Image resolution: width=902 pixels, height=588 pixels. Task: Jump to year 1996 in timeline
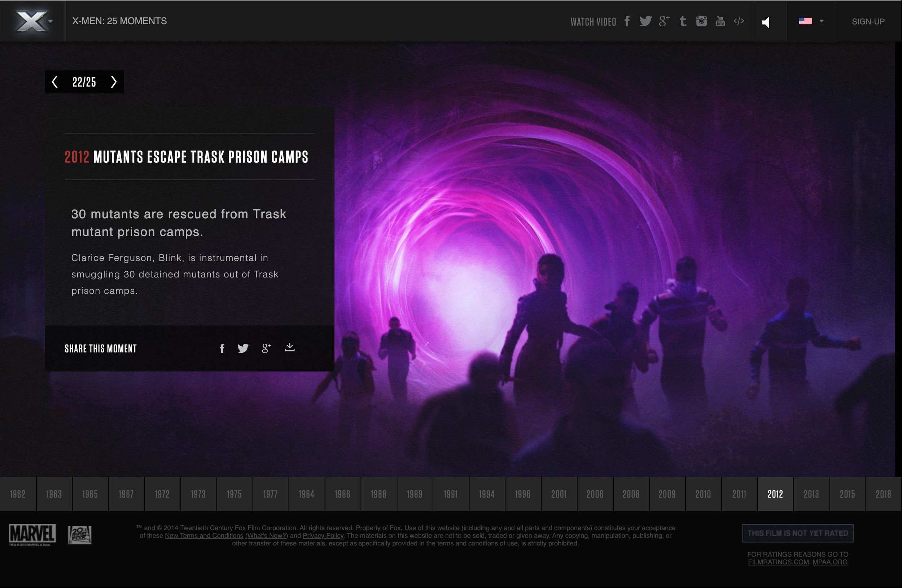click(523, 494)
